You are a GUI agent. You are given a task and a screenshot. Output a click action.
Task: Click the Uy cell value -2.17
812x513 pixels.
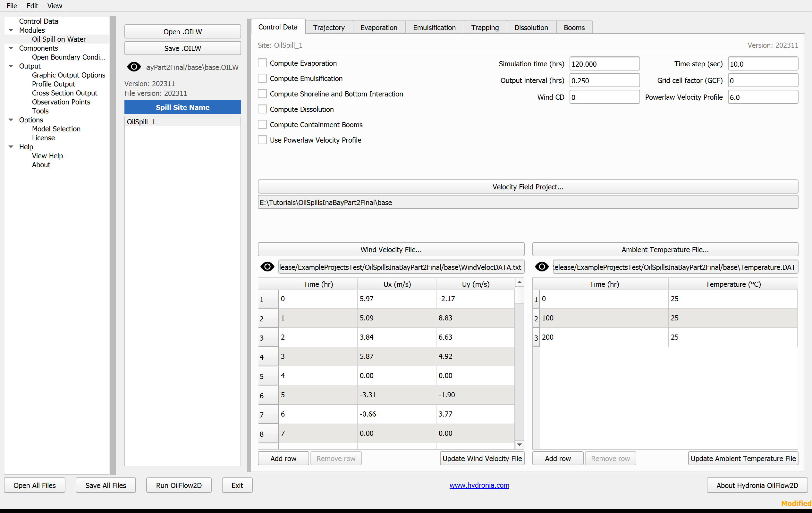point(475,298)
